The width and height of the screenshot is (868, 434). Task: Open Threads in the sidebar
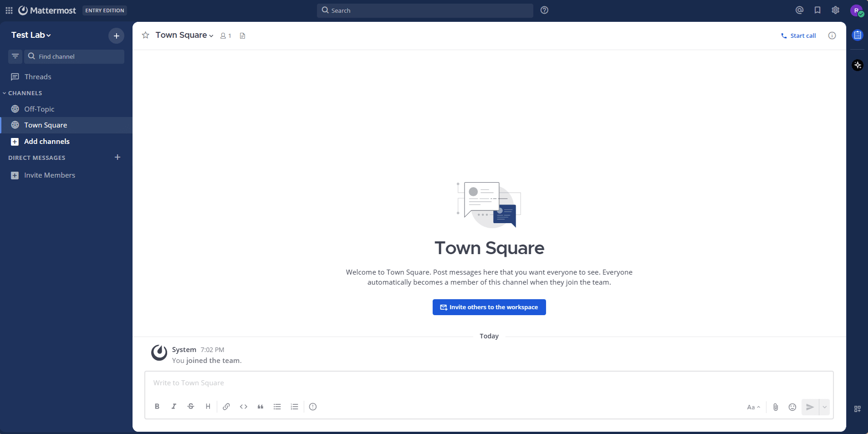coord(38,77)
